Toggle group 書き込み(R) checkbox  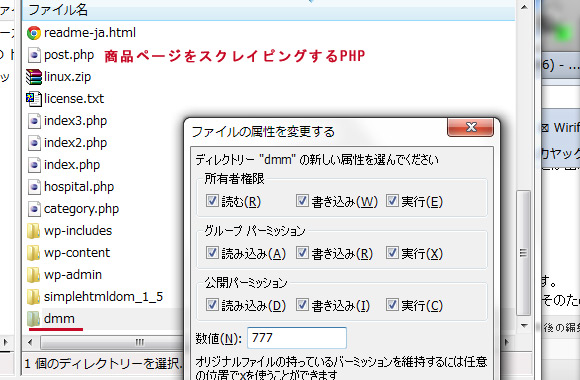(302, 253)
